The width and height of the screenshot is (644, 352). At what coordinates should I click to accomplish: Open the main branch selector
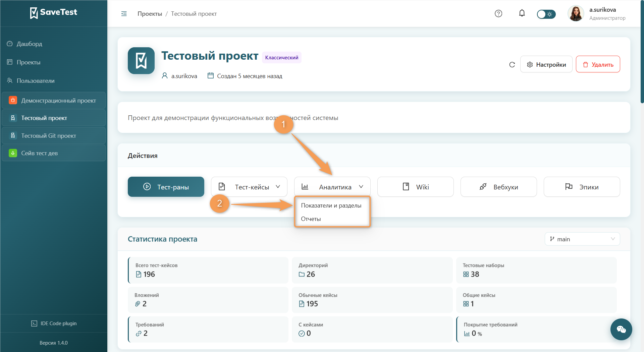582,239
